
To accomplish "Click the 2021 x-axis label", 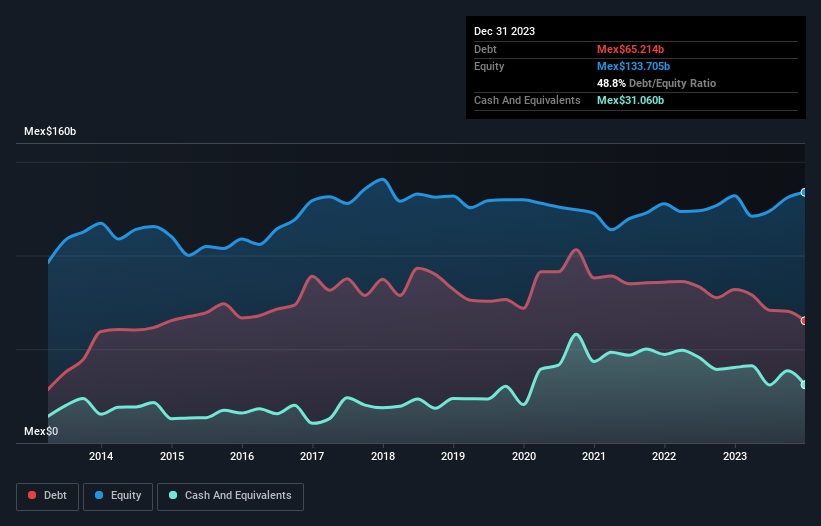I will pos(594,456).
